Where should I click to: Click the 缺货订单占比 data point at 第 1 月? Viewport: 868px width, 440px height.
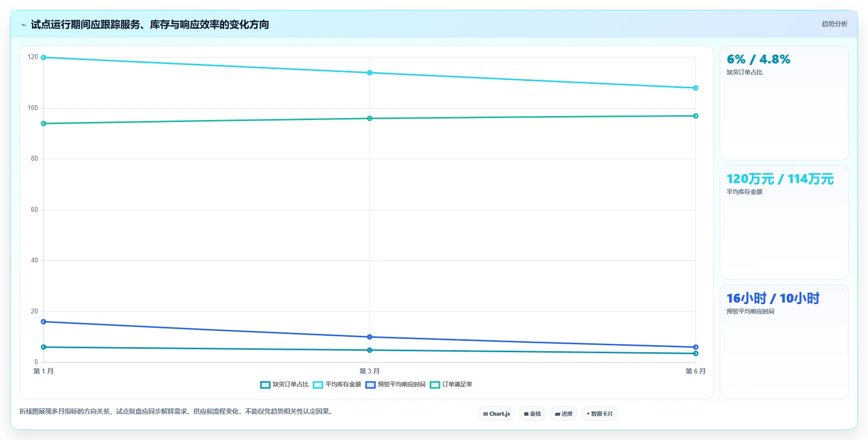[44, 347]
